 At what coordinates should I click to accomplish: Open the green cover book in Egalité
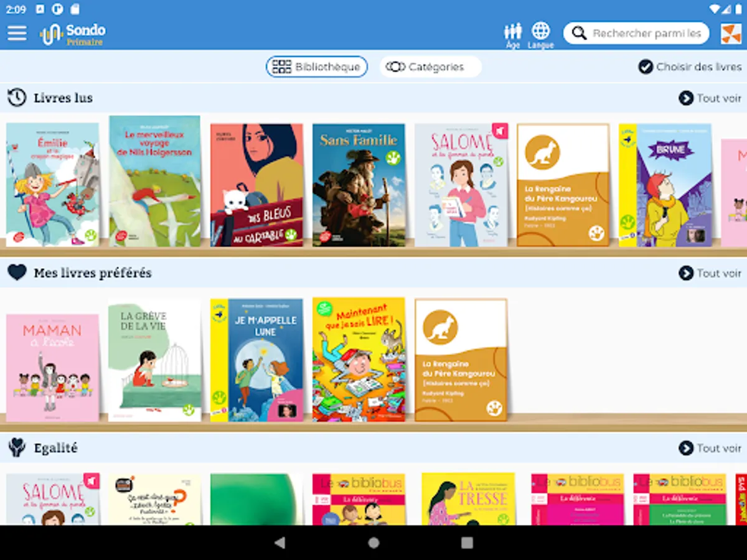pos(256,499)
